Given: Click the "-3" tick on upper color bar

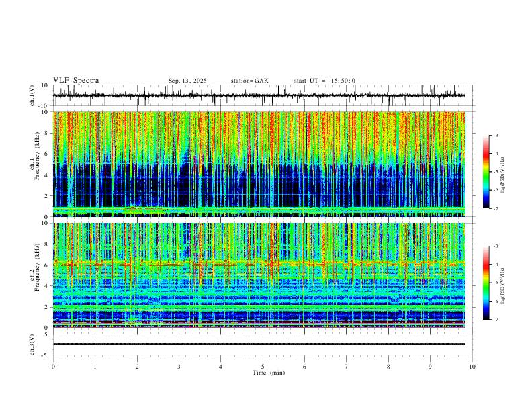Looking at the screenshot, I should coord(495,135).
